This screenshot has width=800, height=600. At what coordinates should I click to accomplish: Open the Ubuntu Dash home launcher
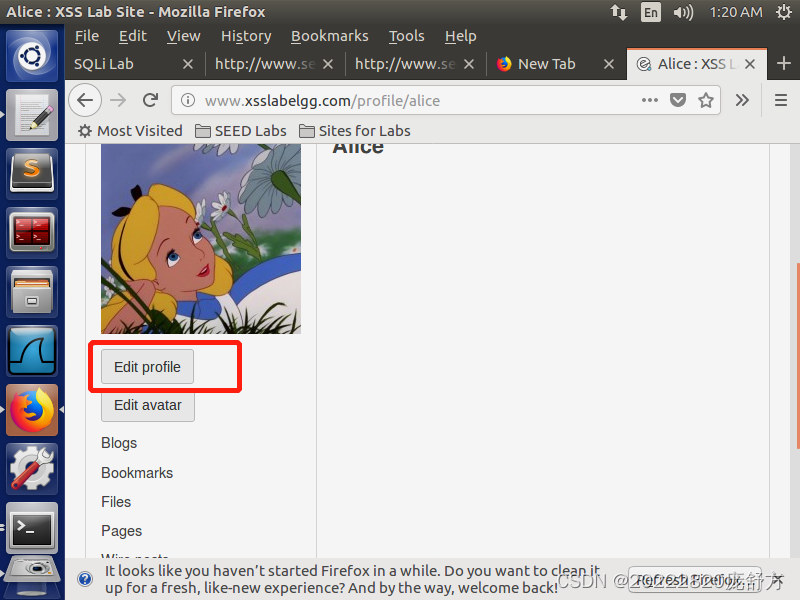coord(32,56)
